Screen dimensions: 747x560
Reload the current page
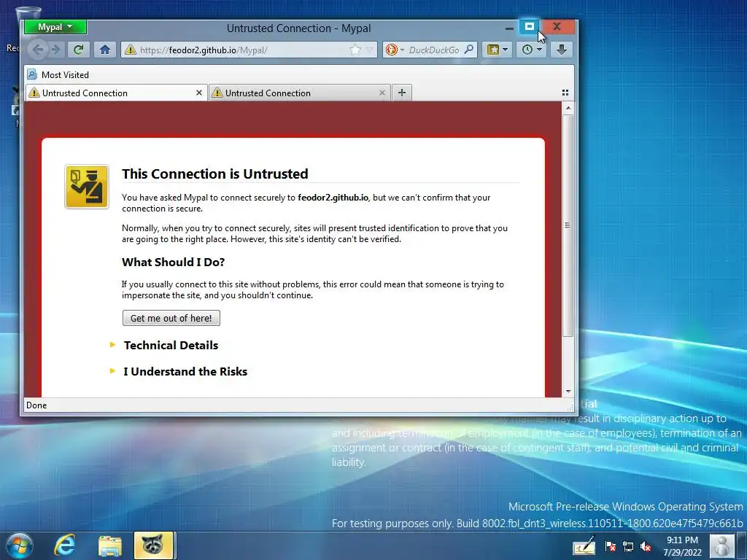(x=79, y=50)
